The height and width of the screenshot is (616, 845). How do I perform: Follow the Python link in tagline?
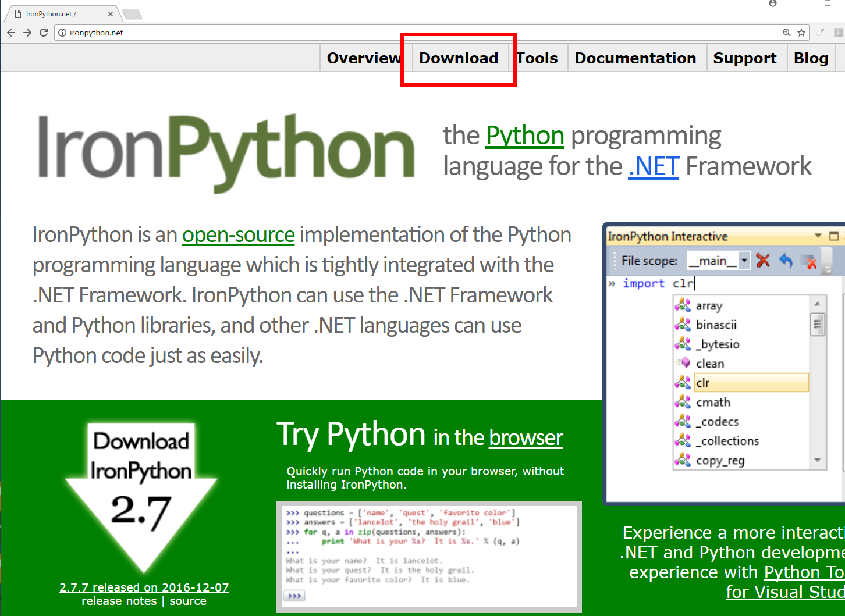525,136
